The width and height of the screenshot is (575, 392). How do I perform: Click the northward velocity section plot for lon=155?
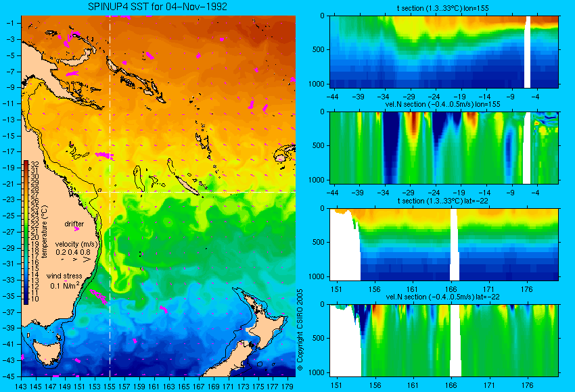pyautogui.click(x=444, y=147)
